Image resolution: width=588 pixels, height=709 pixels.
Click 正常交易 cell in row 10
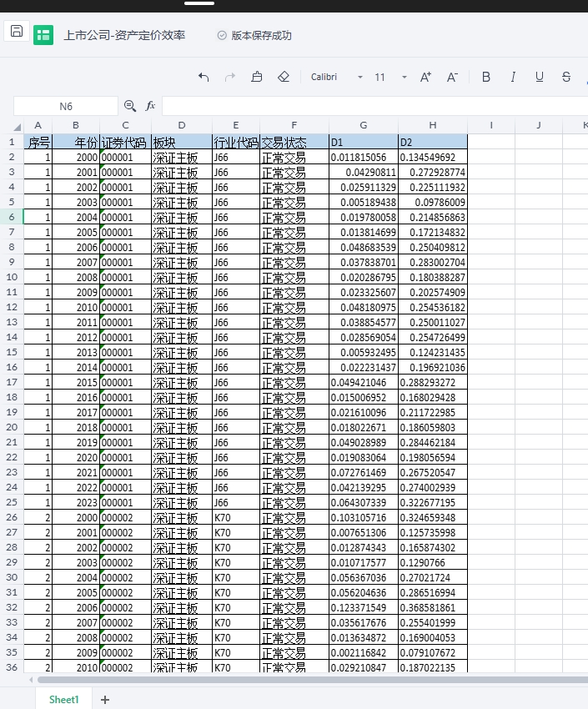point(294,277)
